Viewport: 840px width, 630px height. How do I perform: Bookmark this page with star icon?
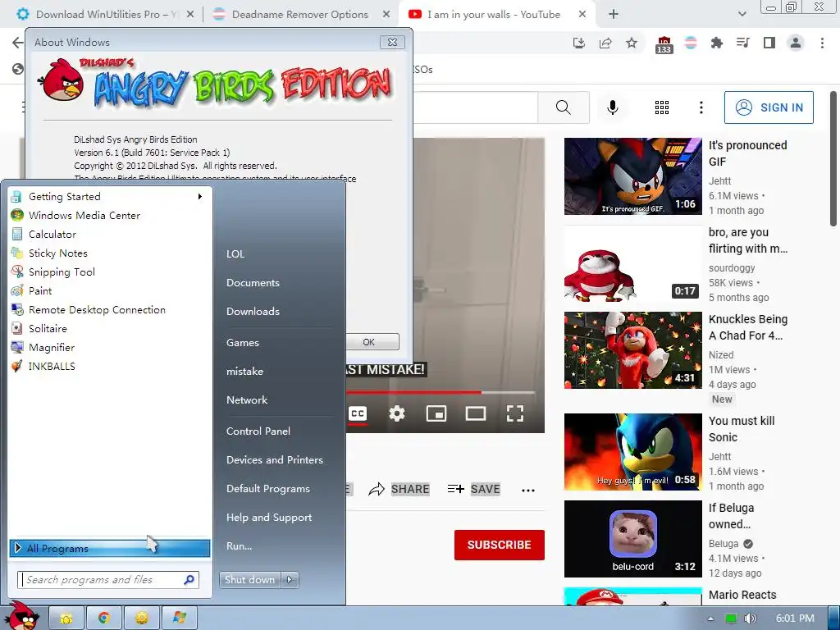tap(632, 43)
